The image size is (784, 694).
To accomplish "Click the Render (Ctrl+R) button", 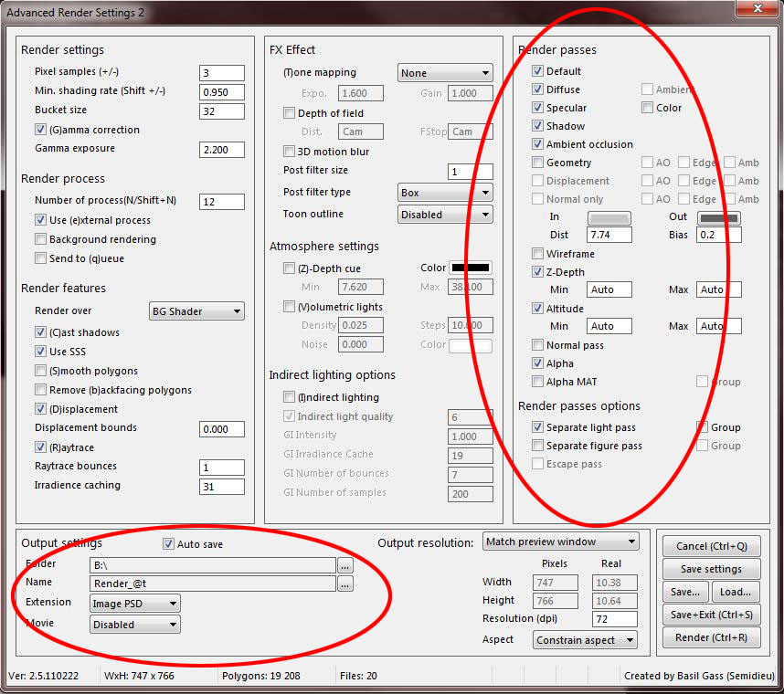I will [x=711, y=637].
